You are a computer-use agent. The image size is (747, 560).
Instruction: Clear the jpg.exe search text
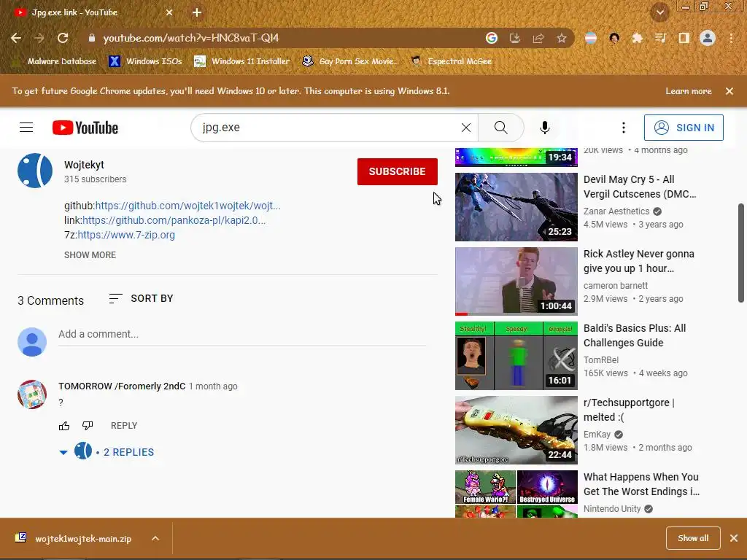(466, 128)
